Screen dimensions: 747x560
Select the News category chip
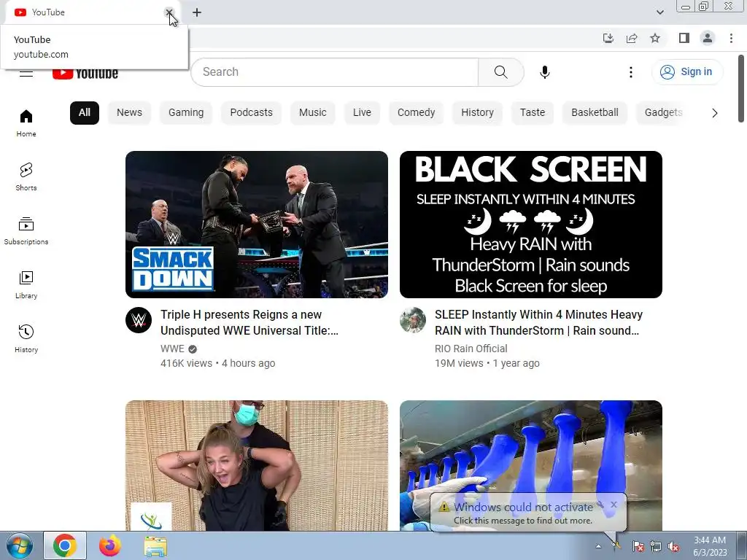click(x=130, y=113)
